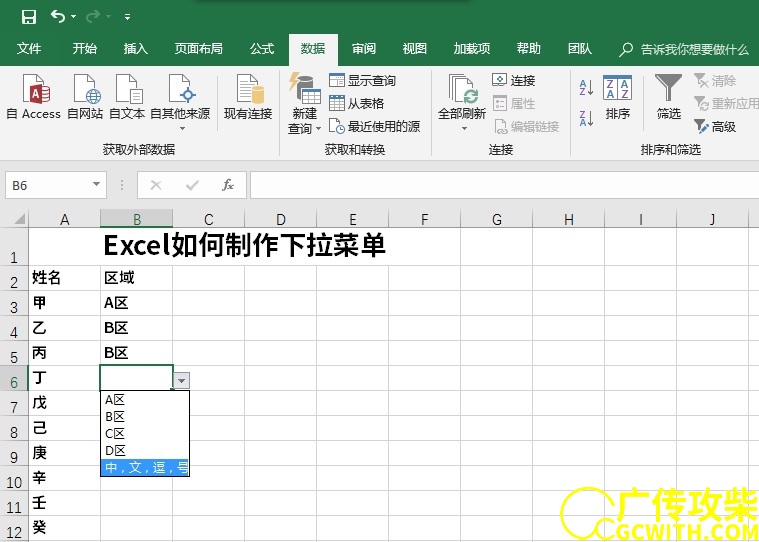759x542 pixels.
Task: Click the cell containing 甲
Action: point(64,303)
